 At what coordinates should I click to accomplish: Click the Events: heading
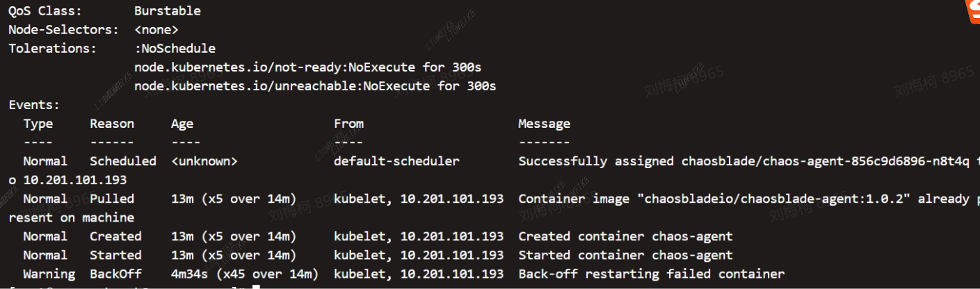tap(34, 105)
